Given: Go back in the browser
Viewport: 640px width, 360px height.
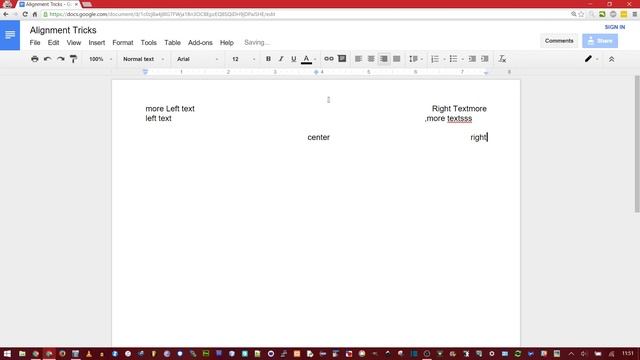Looking at the screenshot, I should coord(6,14).
